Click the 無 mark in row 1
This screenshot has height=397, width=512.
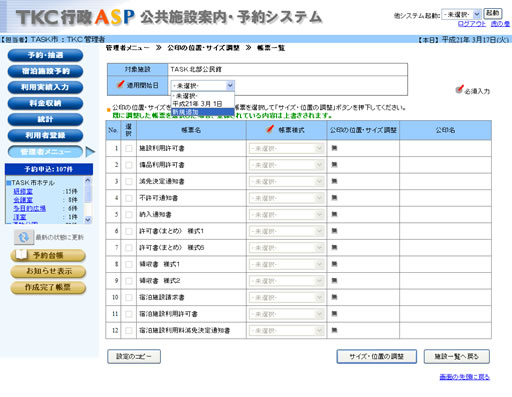point(334,148)
